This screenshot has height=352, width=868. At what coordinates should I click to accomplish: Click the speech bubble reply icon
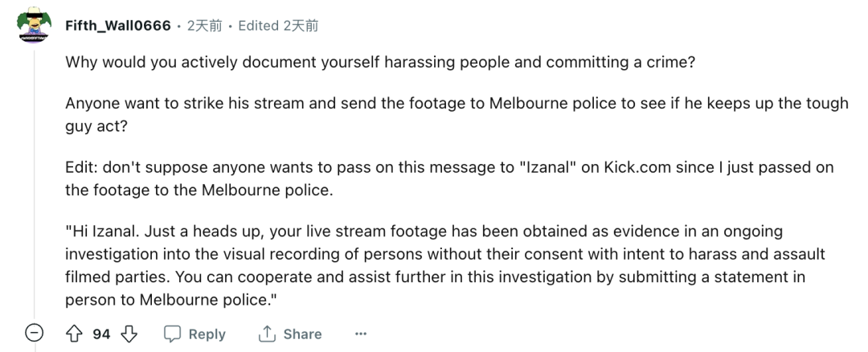tap(173, 334)
